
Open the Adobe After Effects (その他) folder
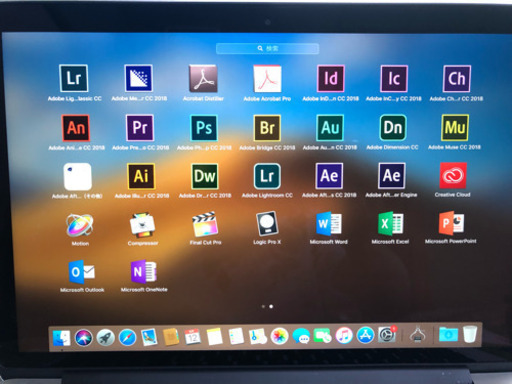pos(77,177)
